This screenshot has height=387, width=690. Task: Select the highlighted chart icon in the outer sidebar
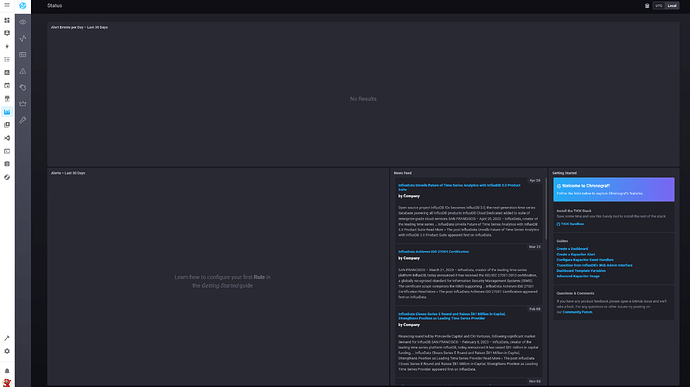tap(7, 112)
